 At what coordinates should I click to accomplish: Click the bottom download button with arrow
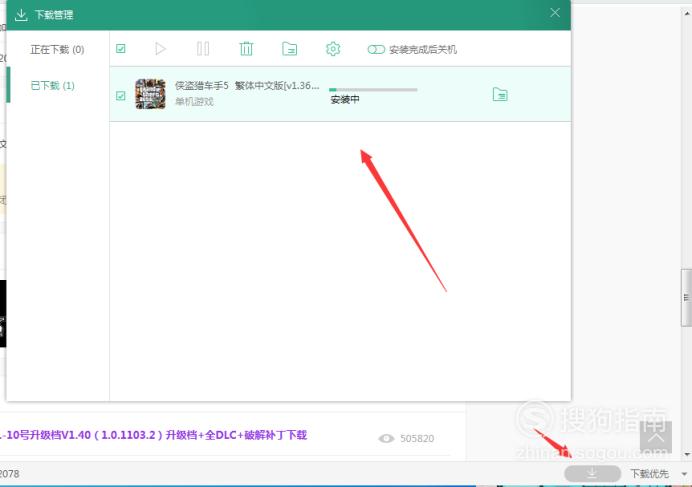tap(592, 473)
